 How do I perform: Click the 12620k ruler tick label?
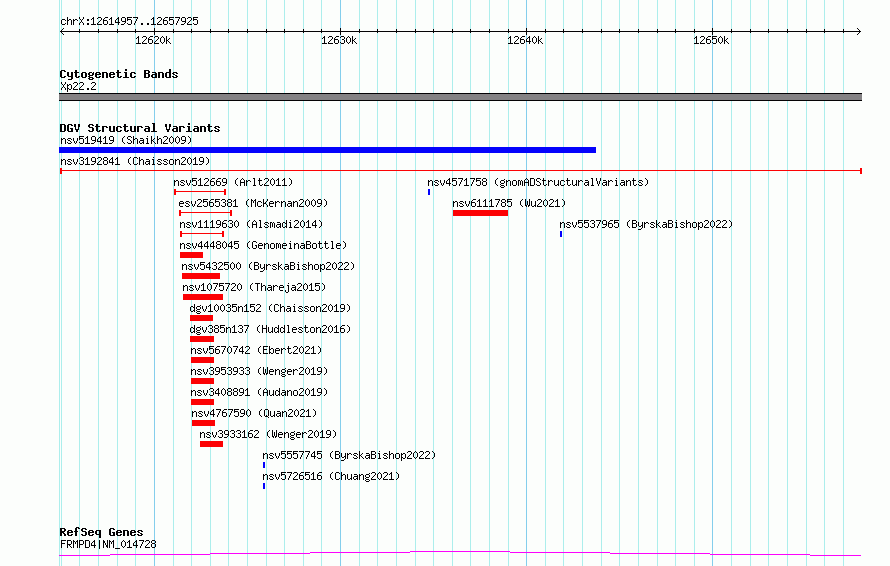pos(153,40)
